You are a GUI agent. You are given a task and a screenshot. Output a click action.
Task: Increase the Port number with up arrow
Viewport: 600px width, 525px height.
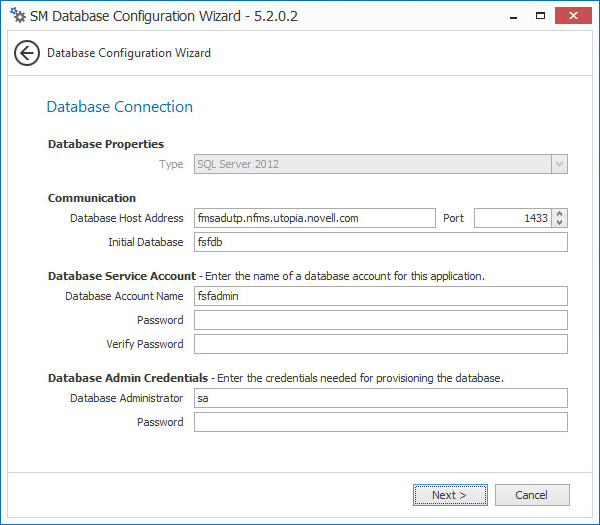click(x=559, y=213)
